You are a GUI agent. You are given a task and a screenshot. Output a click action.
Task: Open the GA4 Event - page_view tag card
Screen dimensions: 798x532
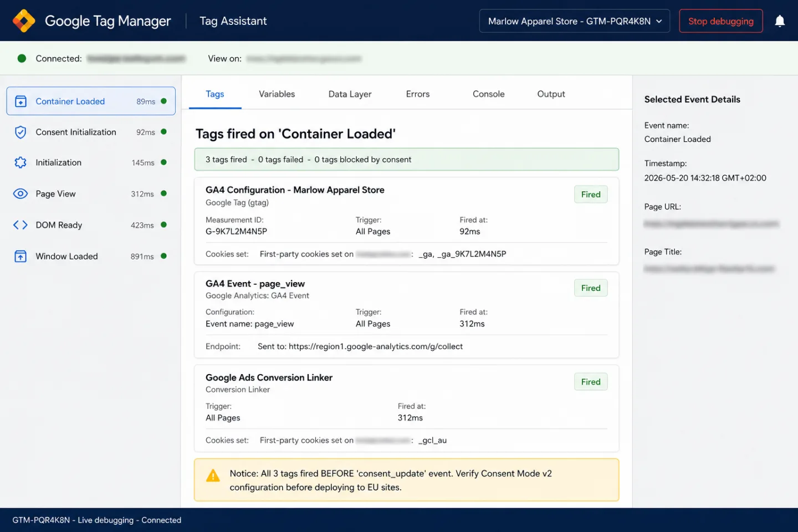(406, 315)
